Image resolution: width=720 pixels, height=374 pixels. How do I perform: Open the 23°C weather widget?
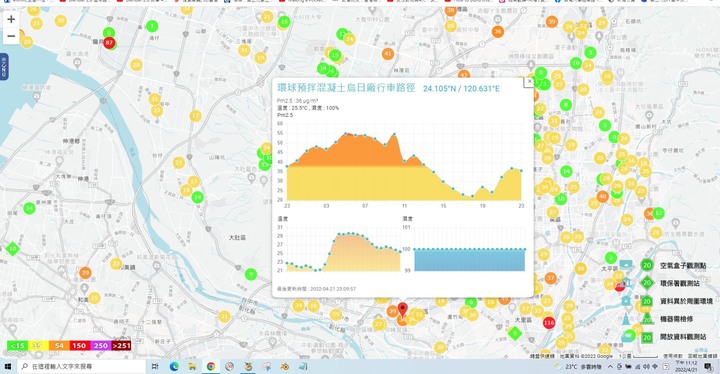point(578,367)
